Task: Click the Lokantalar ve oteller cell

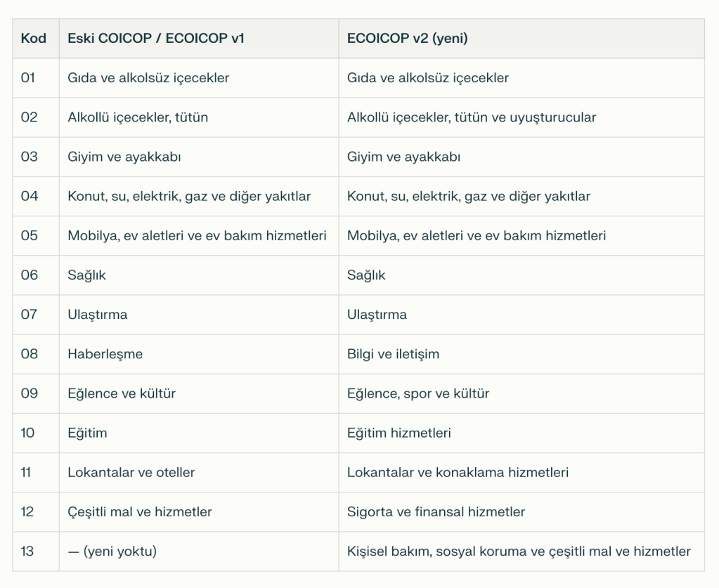Action: 131,472
